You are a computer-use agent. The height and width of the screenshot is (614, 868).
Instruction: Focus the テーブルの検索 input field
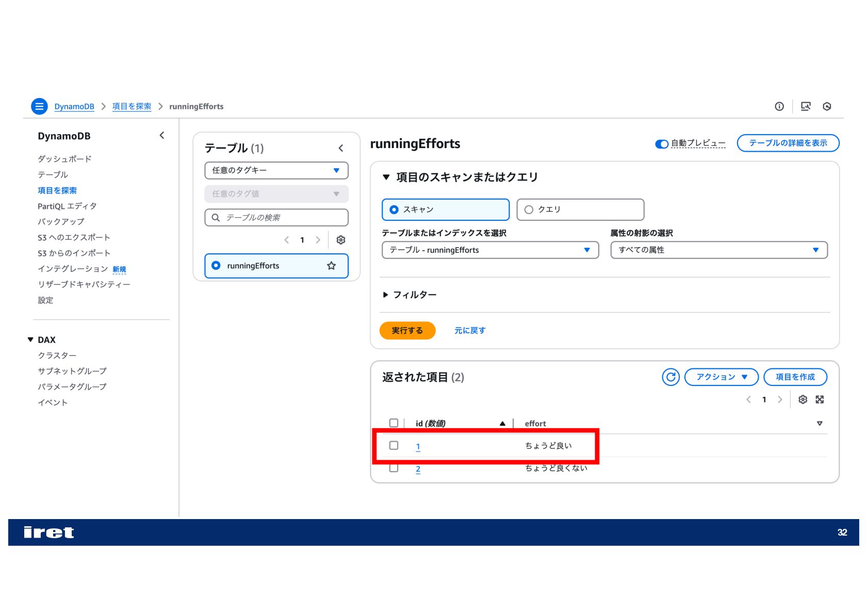(276, 218)
